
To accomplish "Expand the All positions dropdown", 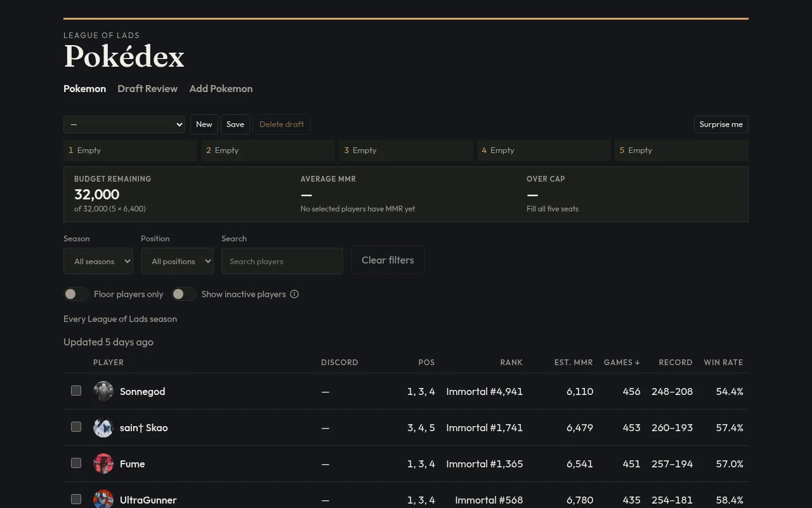I will point(177,261).
